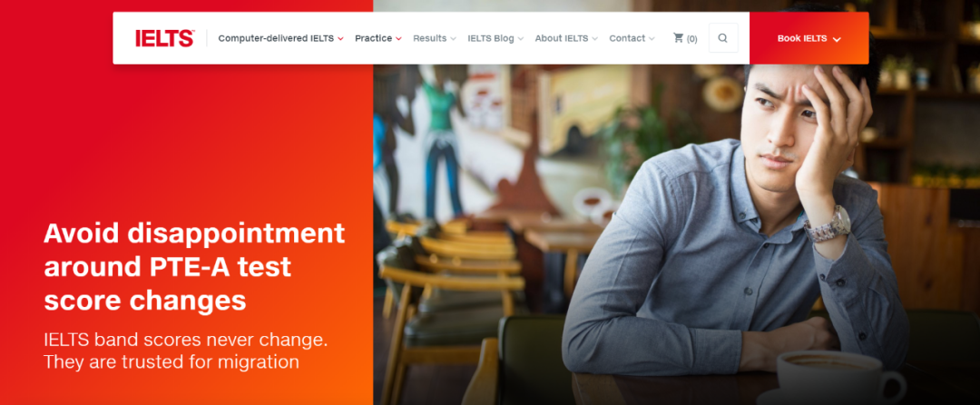Viewport: 980px width, 405px height.
Task: Open the About IELTS menu
Action: pyautogui.click(x=562, y=38)
